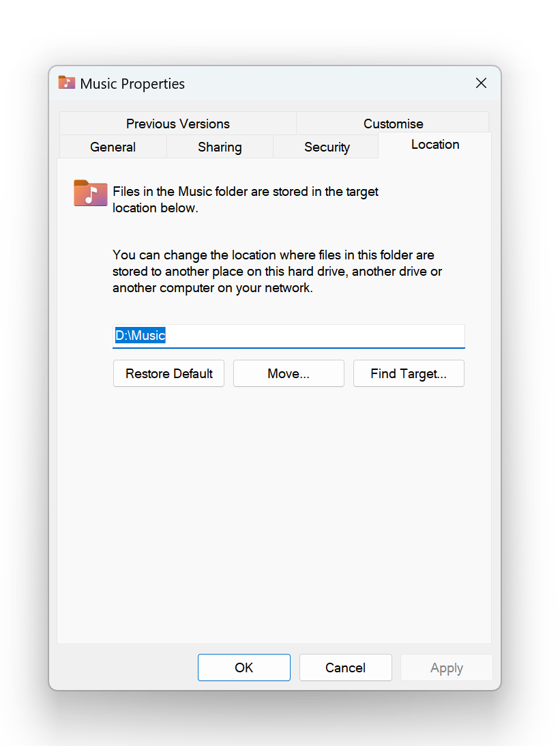
Task: Click the 'Files in the Music folder' description
Action: 246,200
